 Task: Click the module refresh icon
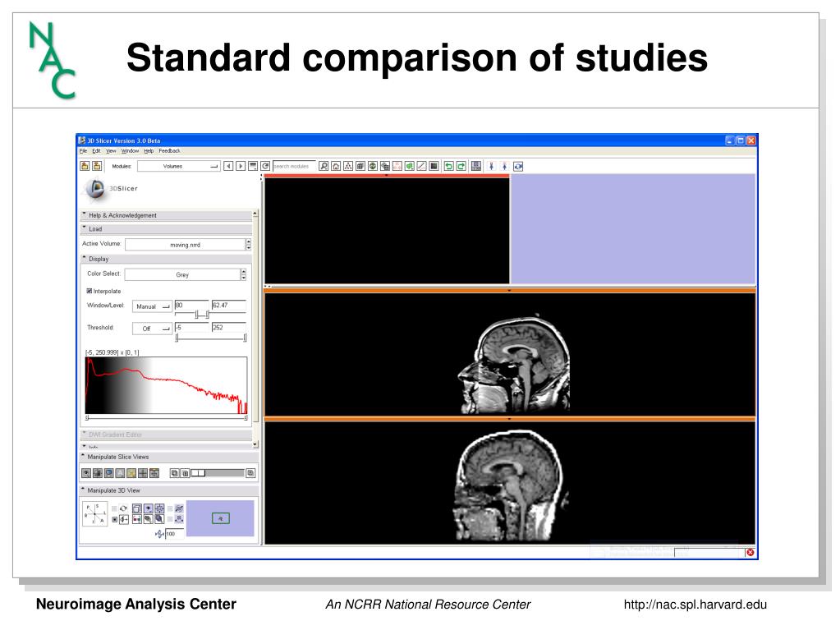click(265, 166)
